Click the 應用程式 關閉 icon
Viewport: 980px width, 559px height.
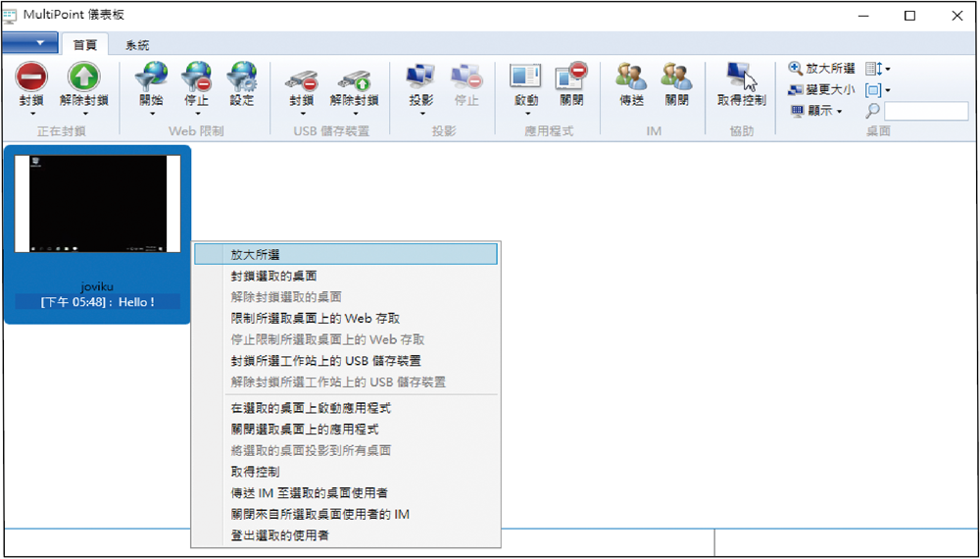[x=571, y=76]
